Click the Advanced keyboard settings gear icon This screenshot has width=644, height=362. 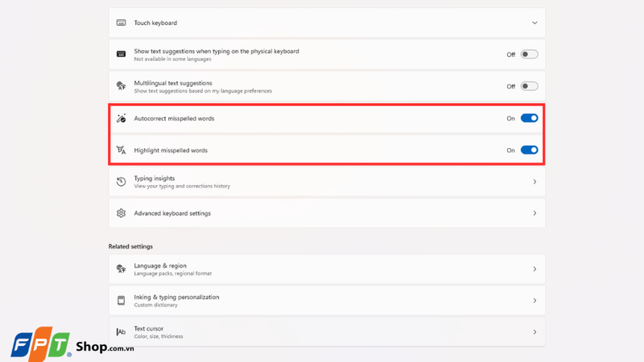point(122,213)
